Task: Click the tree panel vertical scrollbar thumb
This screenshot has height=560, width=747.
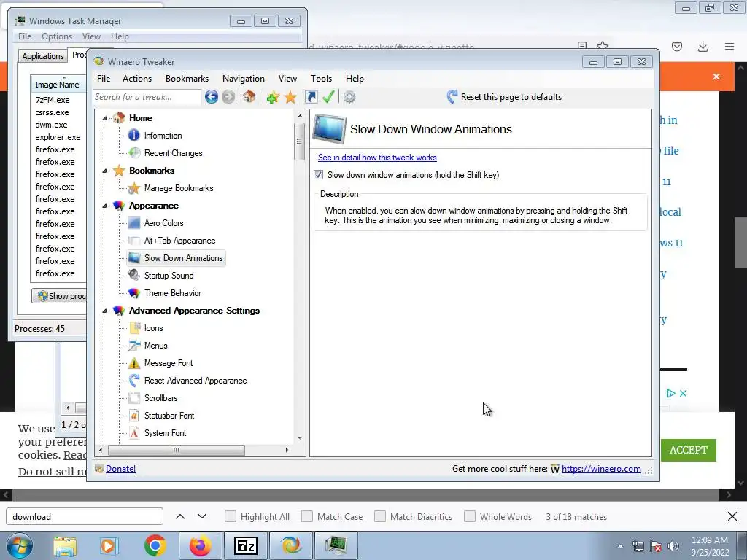Action: click(x=299, y=141)
